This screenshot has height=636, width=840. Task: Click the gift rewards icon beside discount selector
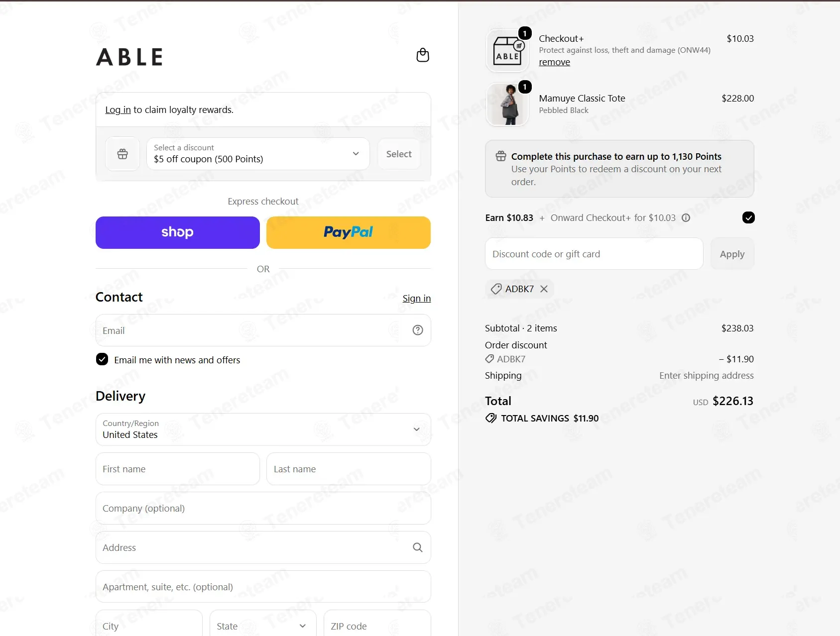click(122, 154)
